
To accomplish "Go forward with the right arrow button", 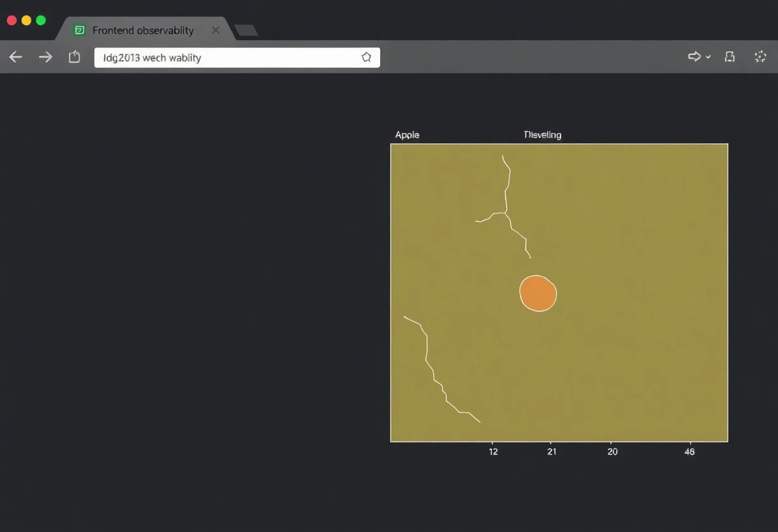I will 45,57.
